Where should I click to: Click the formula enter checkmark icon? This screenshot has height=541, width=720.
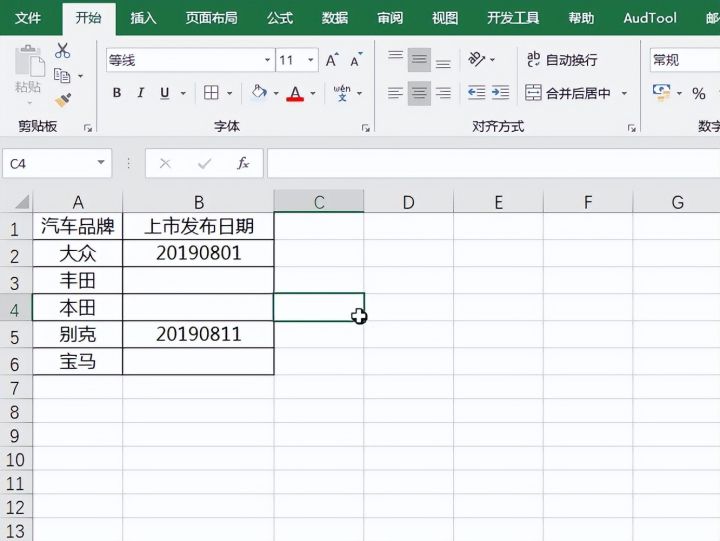204,163
